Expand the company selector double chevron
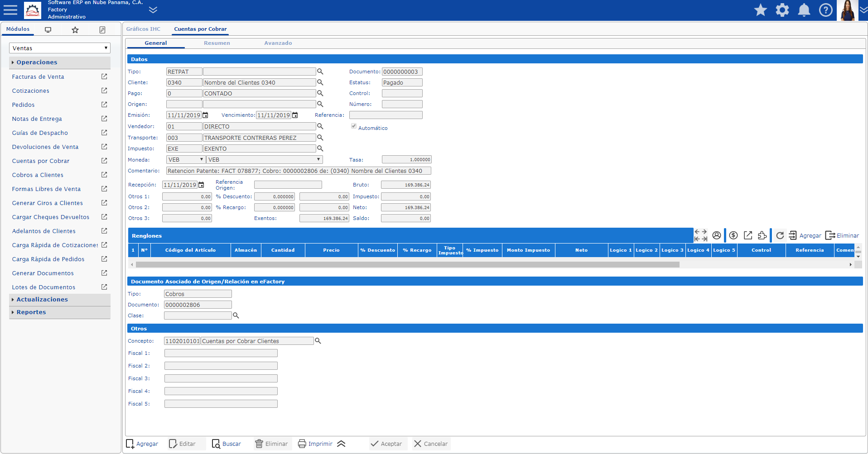Image resolution: width=868 pixels, height=454 pixels. click(x=153, y=10)
